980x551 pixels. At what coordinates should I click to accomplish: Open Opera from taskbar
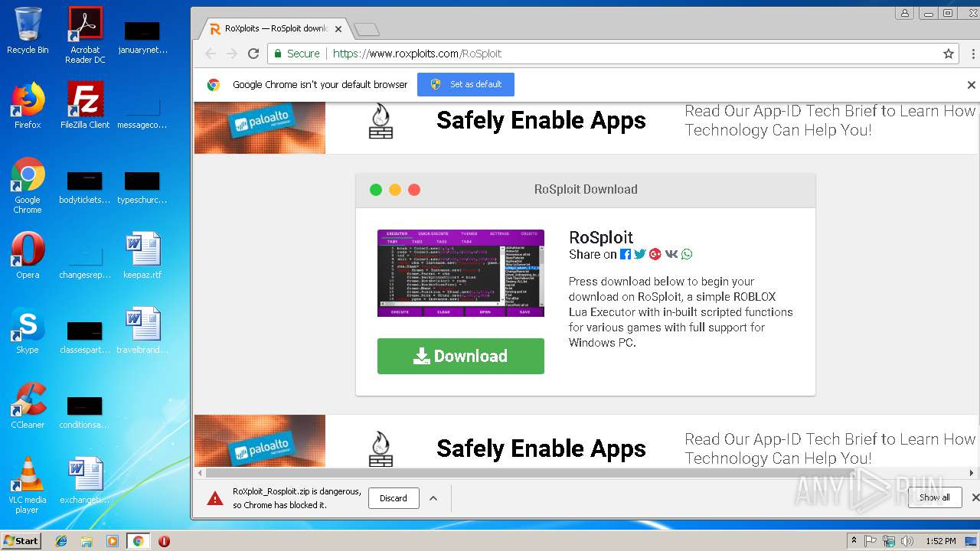coord(164,541)
